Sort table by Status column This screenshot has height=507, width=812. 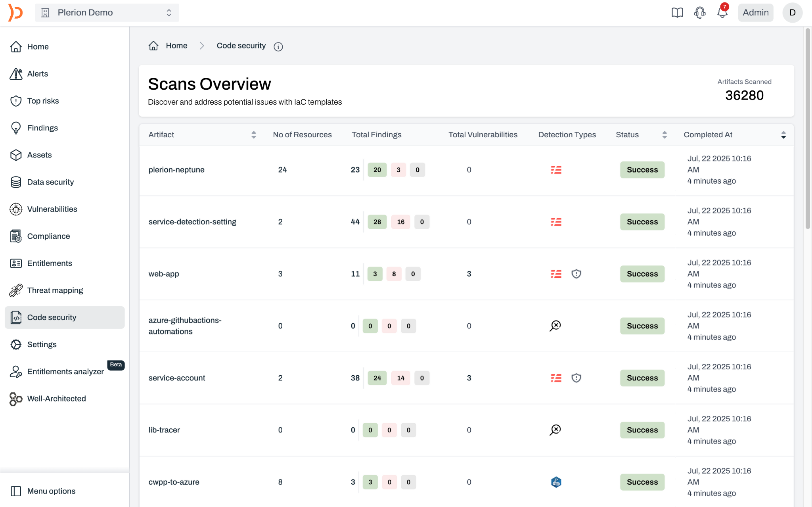pyautogui.click(x=665, y=135)
